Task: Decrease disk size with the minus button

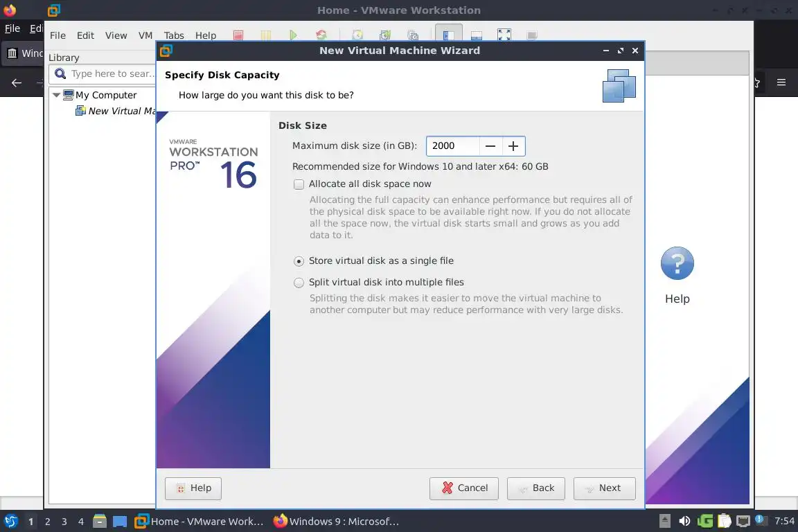Action: tap(490, 146)
